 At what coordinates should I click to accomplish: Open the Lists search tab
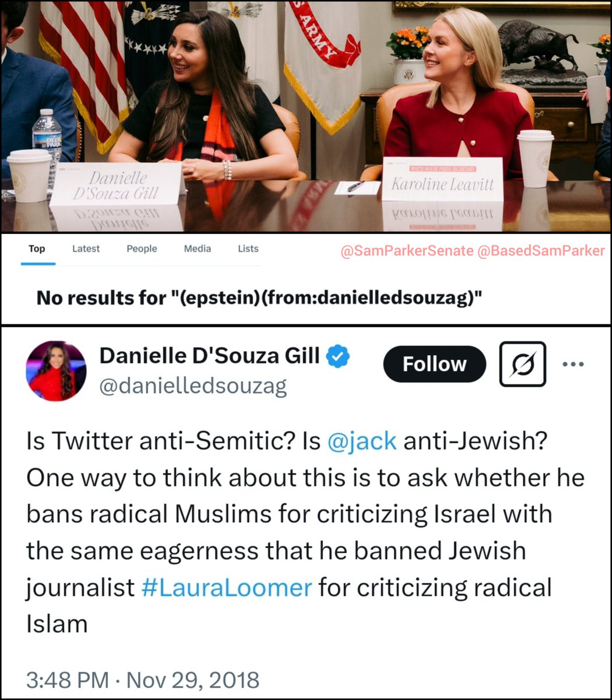coord(248,249)
